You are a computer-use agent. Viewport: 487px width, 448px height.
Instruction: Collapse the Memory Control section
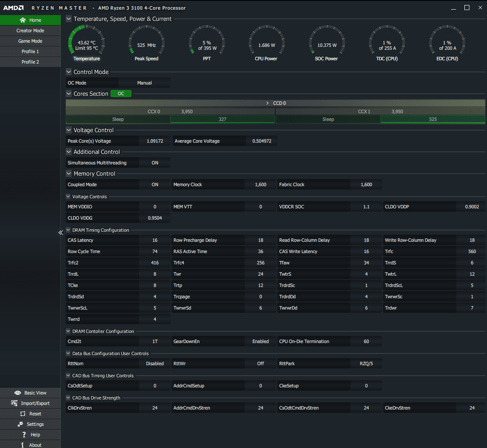coord(69,174)
